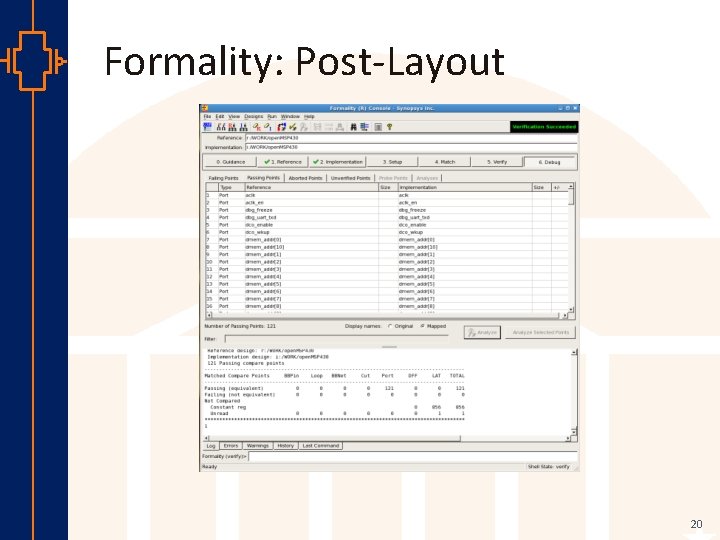Go to the 0. Guidance step tab
The height and width of the screenshot is (540, 720).
[x=231, y=162]
